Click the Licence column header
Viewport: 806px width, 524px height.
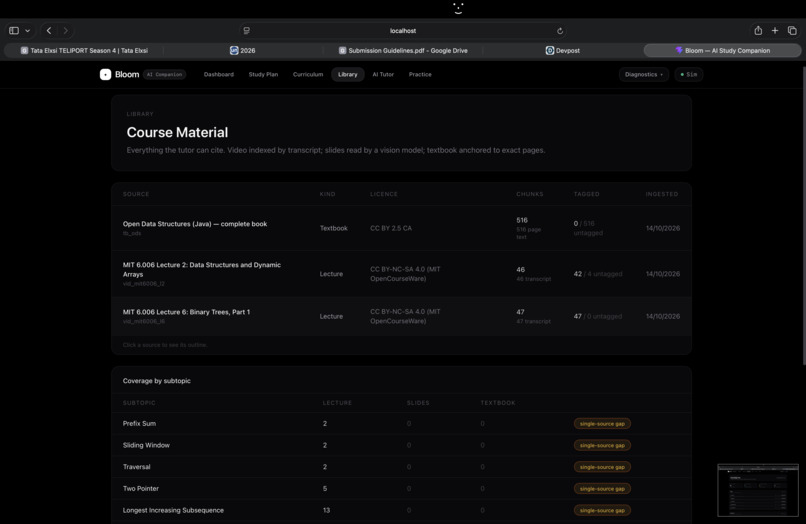coord(384,194)
